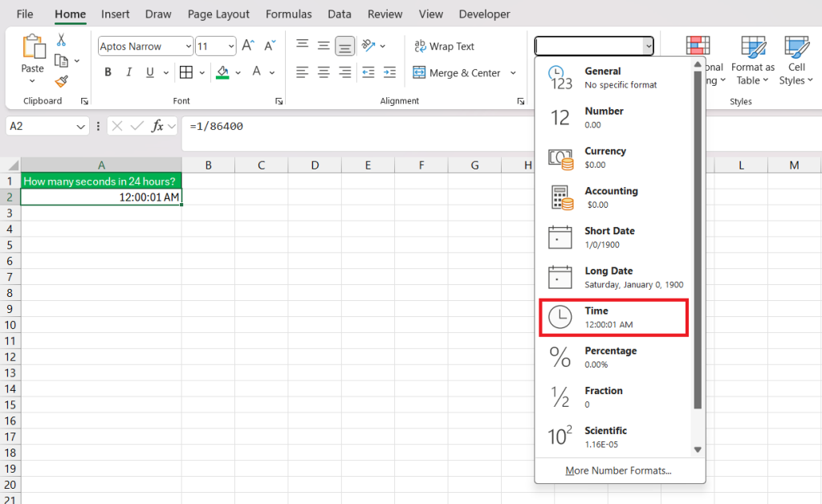The height and width of the screenshot is (504, 822).
Task: Toggle Wrap Text for the cell
Action: tap(444, 47)
